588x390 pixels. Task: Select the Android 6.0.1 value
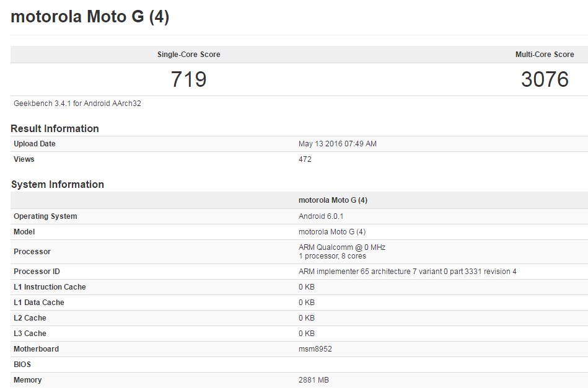click(x=322, y=216)
